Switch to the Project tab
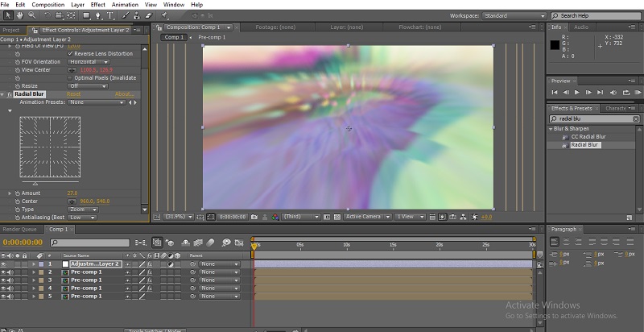This screenshot has height=332, width=644. pyautogui.click(x=11, y=30)
